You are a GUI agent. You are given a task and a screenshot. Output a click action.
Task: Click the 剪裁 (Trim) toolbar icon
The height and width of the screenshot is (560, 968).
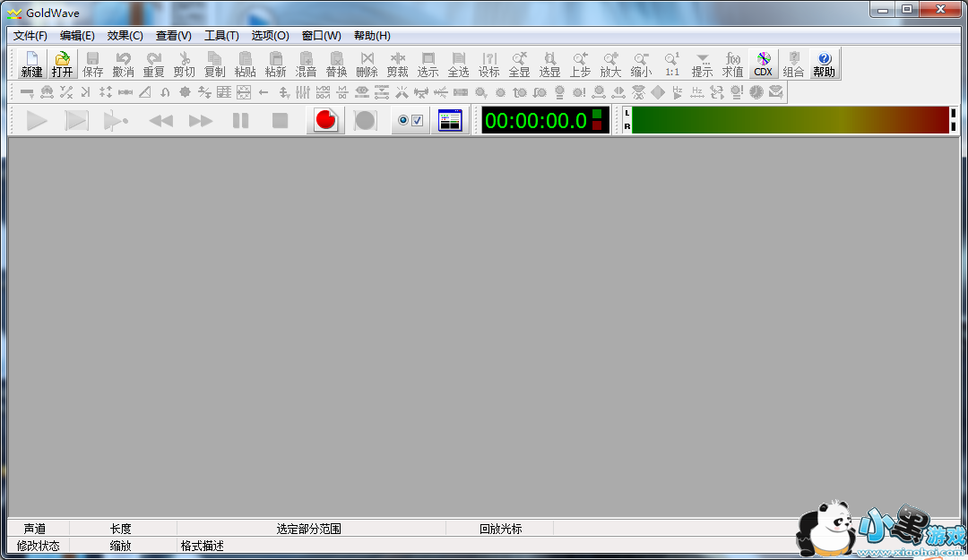pyautogui.click(x=398, y=65)
